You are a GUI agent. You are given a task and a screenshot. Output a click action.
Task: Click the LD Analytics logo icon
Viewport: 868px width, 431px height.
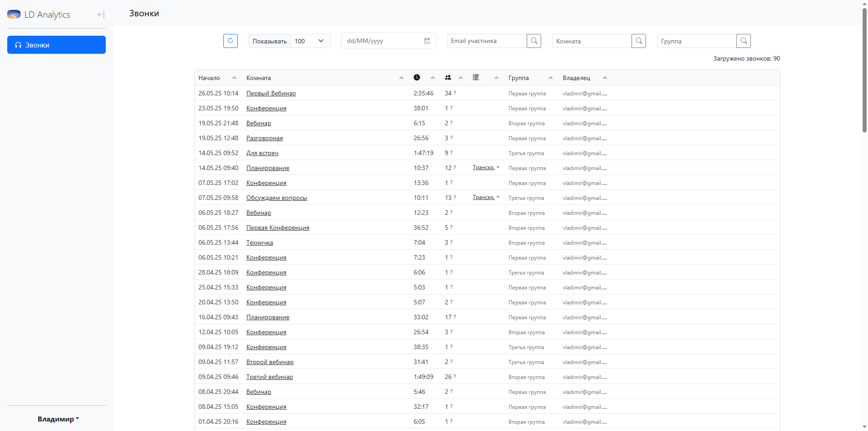click(14, 14)
